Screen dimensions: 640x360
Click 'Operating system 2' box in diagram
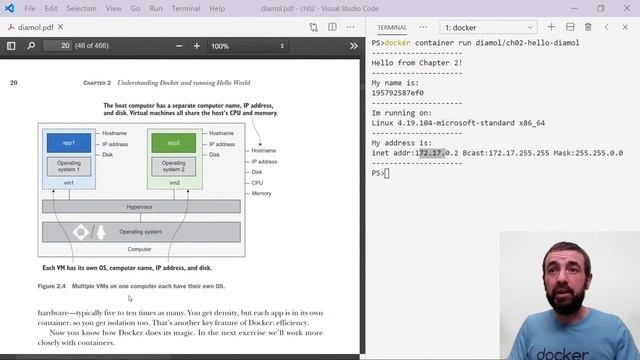pos(173,166)
